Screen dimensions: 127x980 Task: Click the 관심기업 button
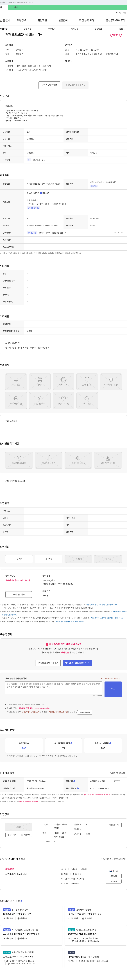coord(12,835)
